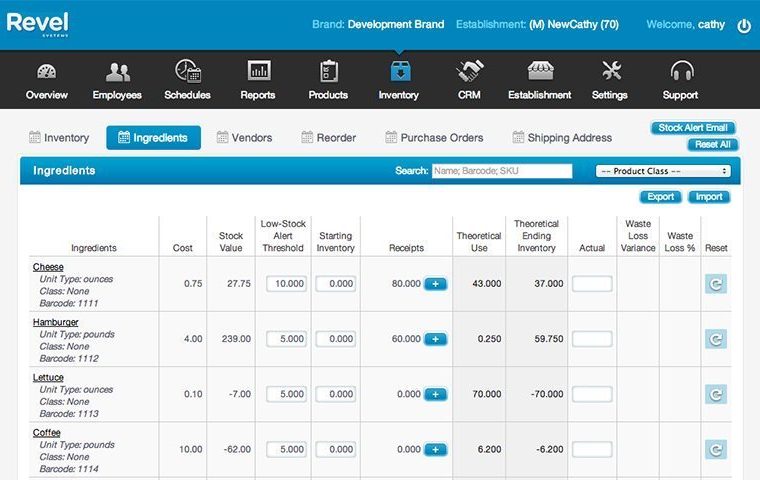Click Hamburger stock value 239.00
This screenshot has width=760, height=480.
coord(237,339)
